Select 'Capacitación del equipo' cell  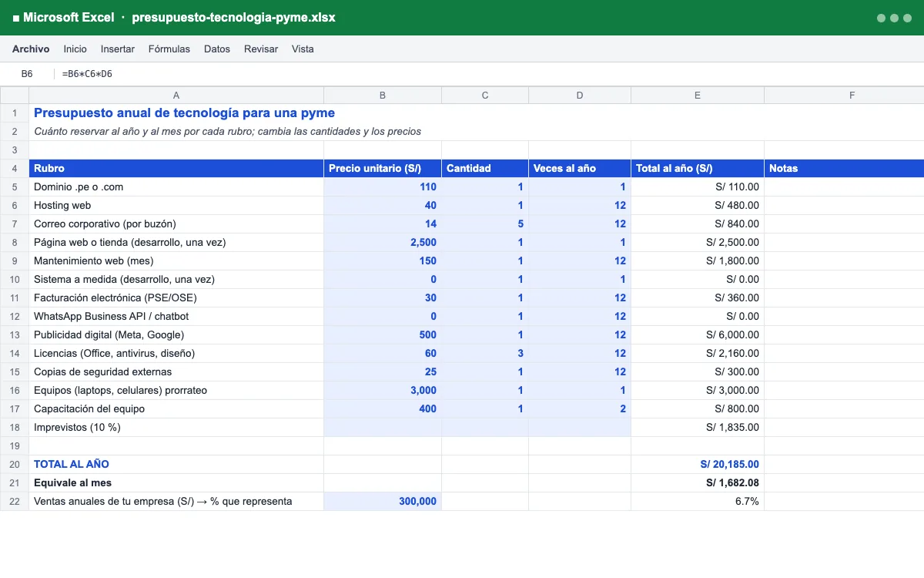[176, 408]
